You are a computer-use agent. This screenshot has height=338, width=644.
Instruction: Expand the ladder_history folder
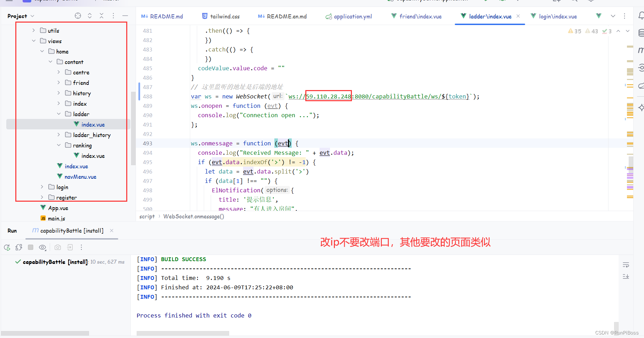click(x=58, y=135)
